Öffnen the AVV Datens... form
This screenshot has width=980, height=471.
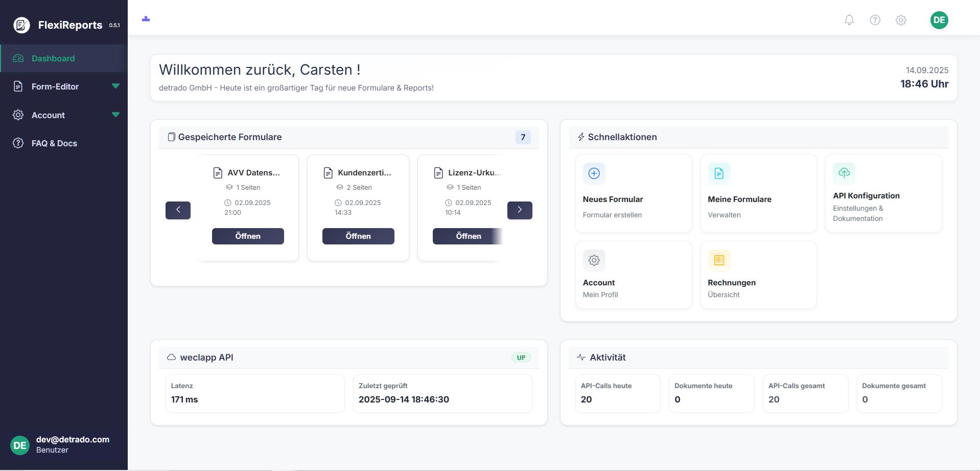[248, 236]
